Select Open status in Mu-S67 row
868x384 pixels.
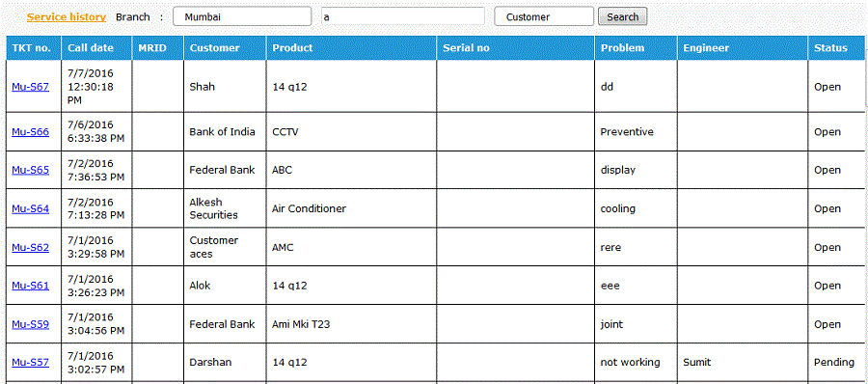click(836, 87)
